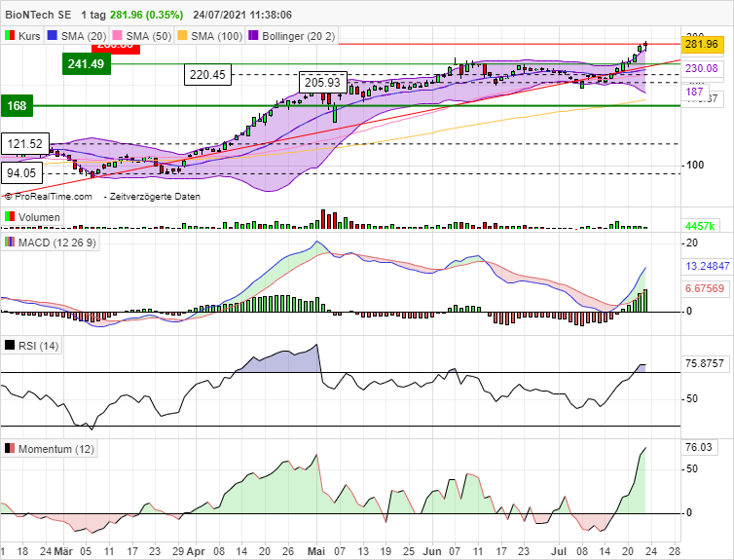Viewport: 734px width, 560px height.
Task: Select the Kurs legend label
Action: 29,36
